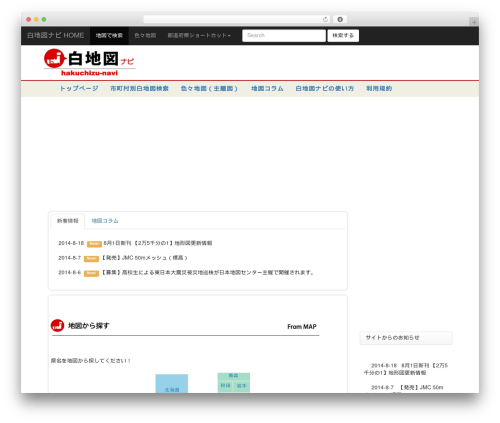Open sidebar 2014-8-18 8月1日新刊 notice
Viewport: 500px width, 423px height.
pyautogui.click(x=406, y=369)
